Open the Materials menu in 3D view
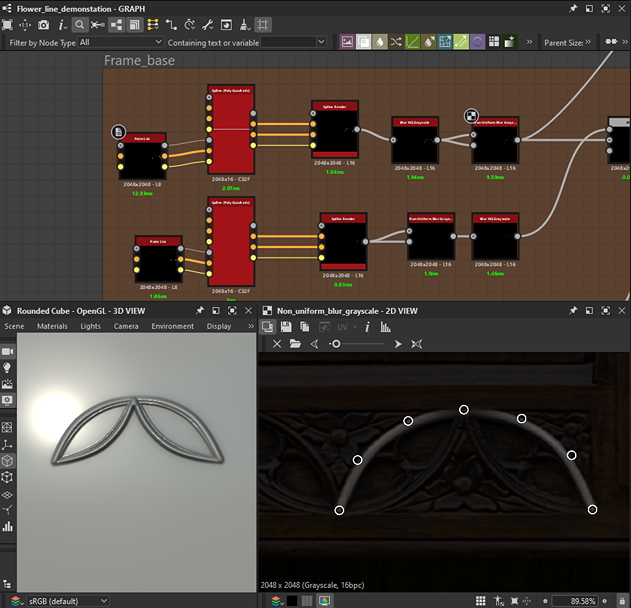The image size is (631, 608). (52, 326)
